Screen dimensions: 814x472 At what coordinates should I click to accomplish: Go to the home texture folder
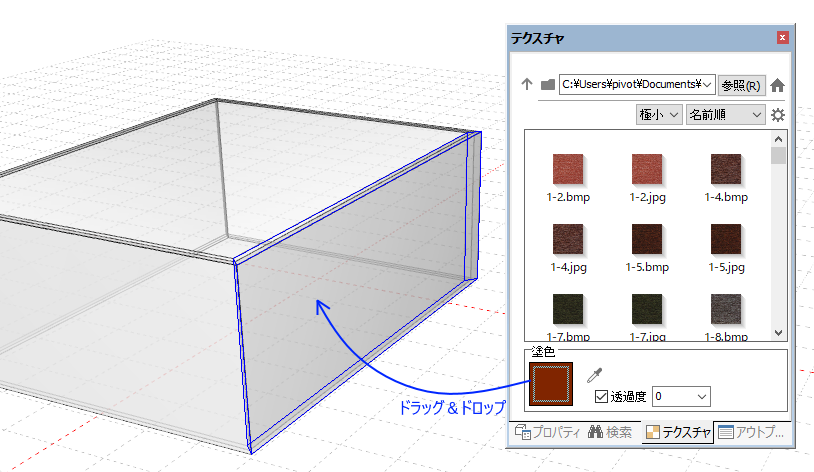(778, 85)
